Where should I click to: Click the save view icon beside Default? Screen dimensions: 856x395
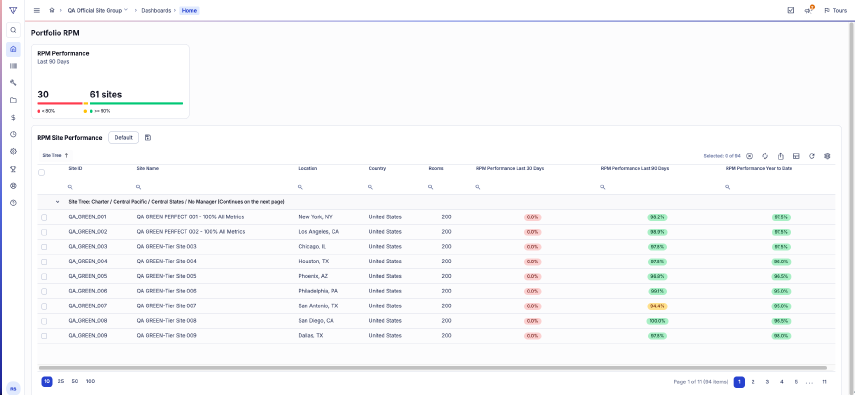click(148, 137)
